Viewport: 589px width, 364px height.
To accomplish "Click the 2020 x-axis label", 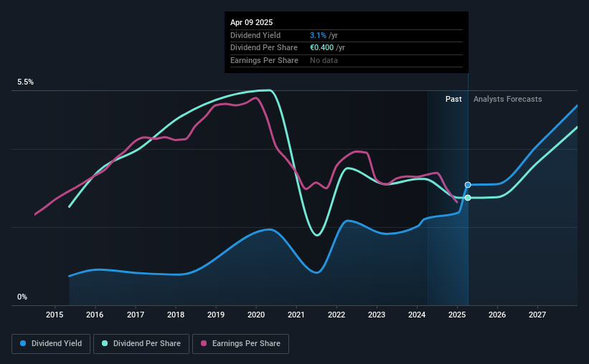I will 256,315.
